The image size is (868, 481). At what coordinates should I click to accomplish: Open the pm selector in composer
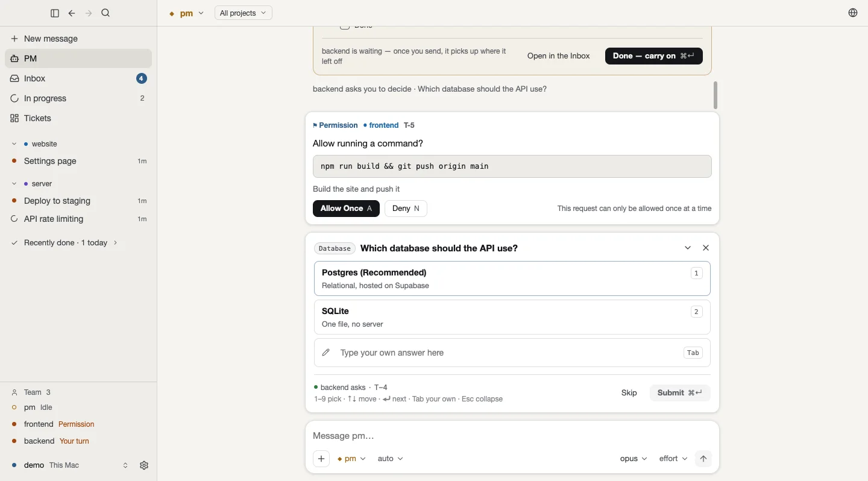pos(353,459)
